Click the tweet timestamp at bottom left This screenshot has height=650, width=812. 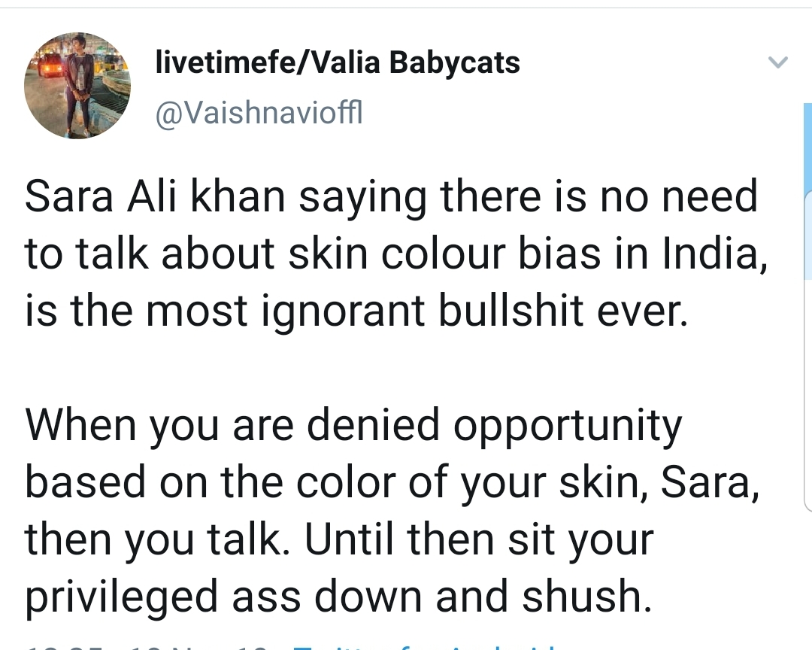(x=147, y=647)
